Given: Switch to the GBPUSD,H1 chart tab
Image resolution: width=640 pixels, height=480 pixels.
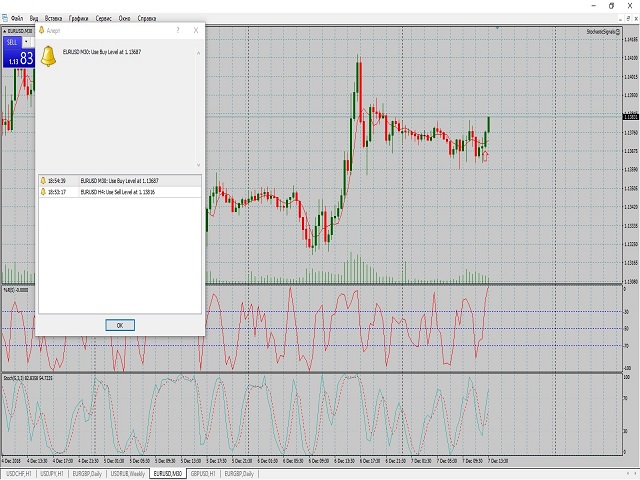Looking at the screenshot, I should point(204,472).
